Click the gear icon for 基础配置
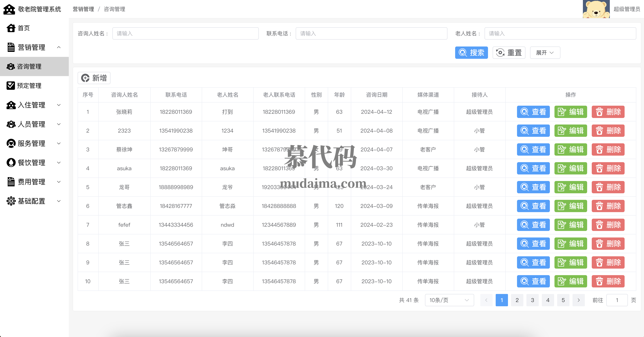This screenshot has width=644, height=337. coord(11,201)
